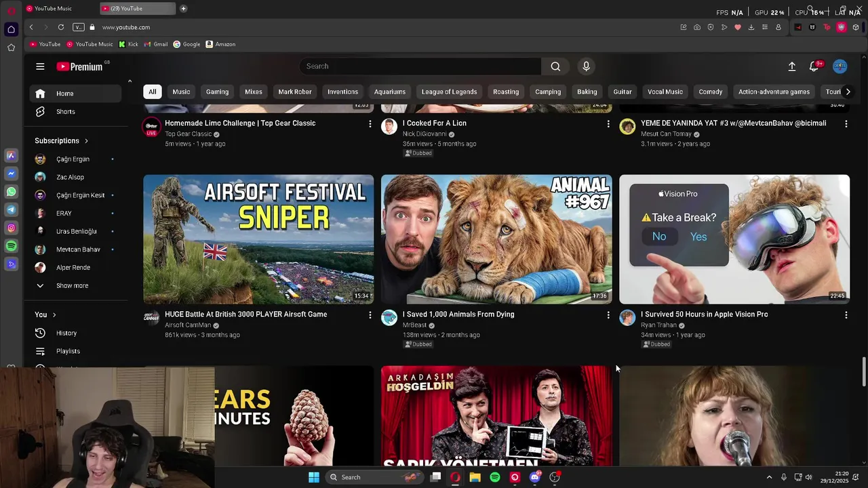Open Messenger in the Opera sidebar
Viewport: 868px width, 488px height.
[x=11, y=174]
